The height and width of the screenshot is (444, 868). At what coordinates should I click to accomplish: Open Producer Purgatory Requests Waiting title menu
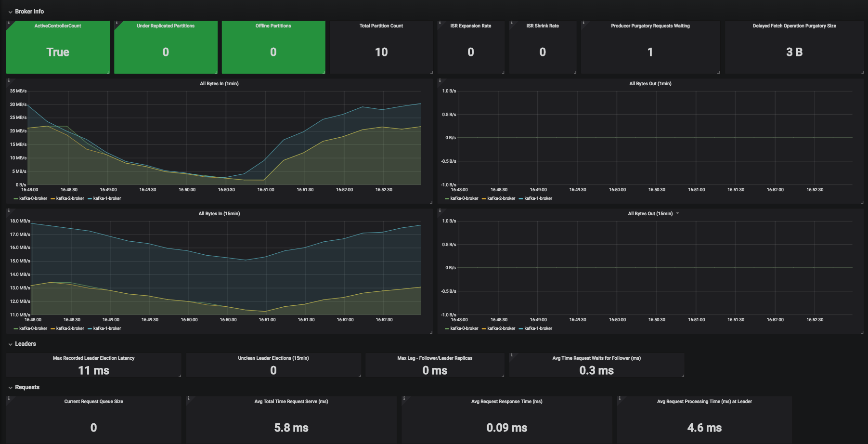pos(650,26)
